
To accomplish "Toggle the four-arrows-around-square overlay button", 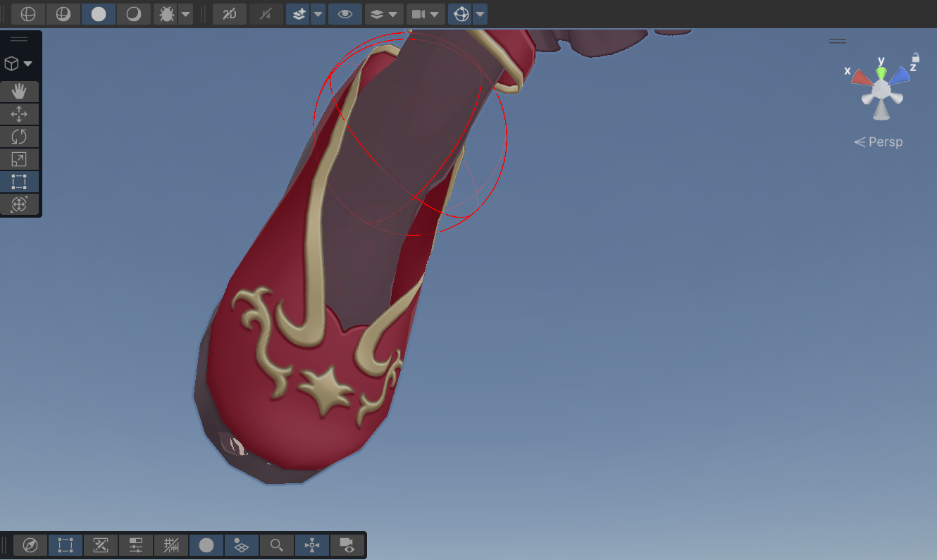I will (312, 545).
